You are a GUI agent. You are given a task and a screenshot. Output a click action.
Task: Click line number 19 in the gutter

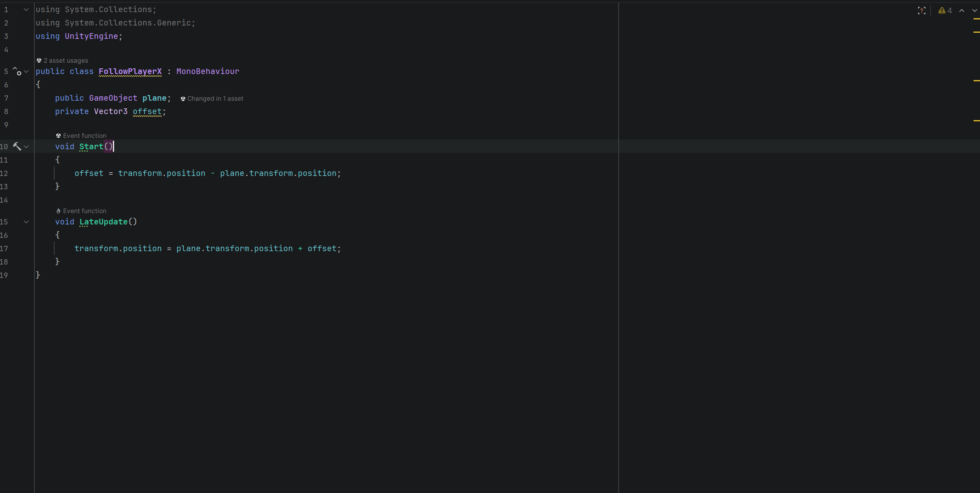4,275
